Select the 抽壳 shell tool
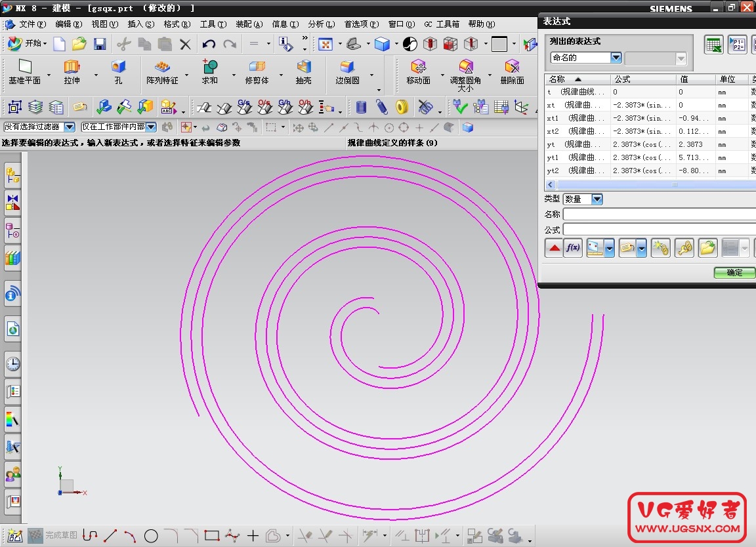The image size is (756, 547). [303, 71]
